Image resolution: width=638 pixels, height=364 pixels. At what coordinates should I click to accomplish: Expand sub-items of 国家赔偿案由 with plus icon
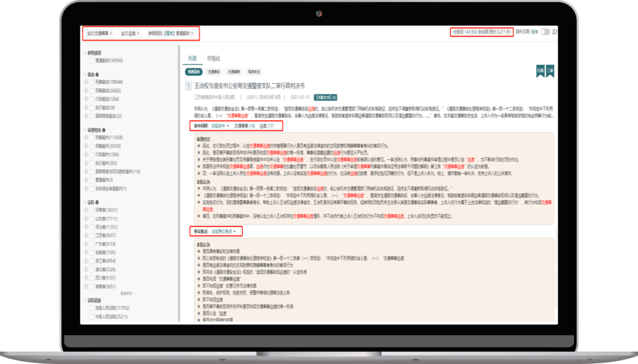(x=86, y=116)
